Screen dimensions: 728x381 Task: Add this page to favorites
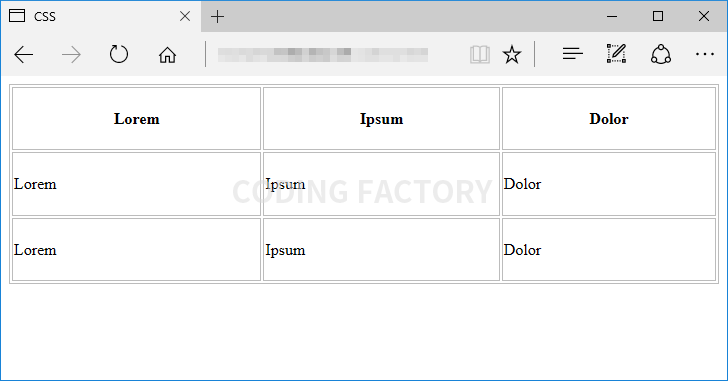tap(512, 55)
